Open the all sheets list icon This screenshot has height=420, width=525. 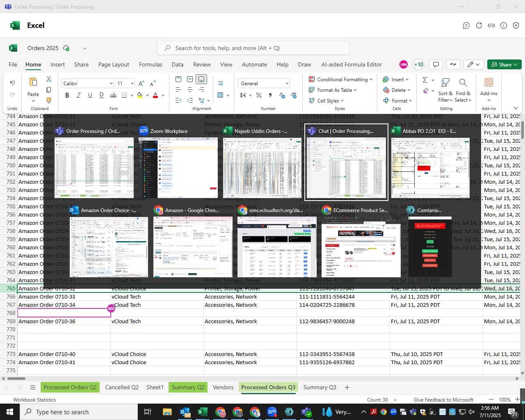click(32, 387)
